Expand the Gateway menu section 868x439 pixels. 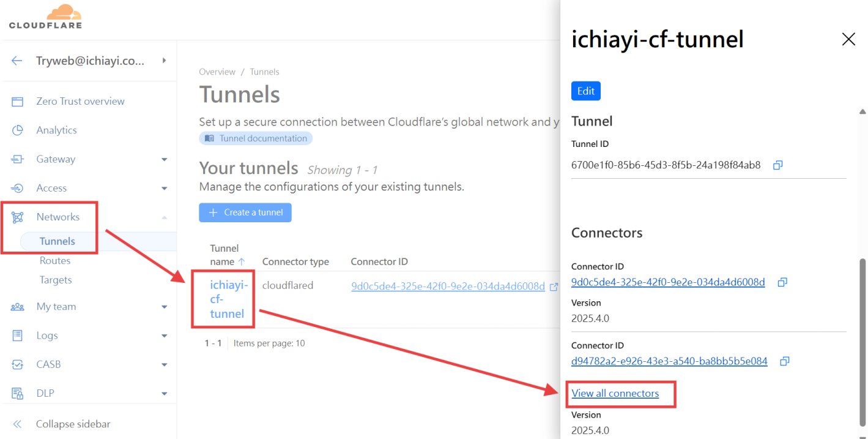point(164,159)
